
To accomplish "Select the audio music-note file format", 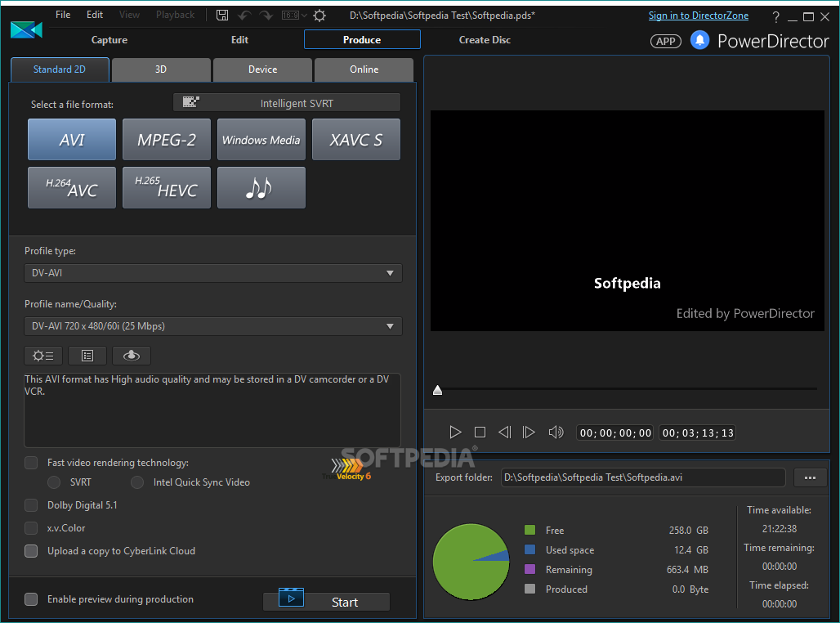I will [261, 187].
